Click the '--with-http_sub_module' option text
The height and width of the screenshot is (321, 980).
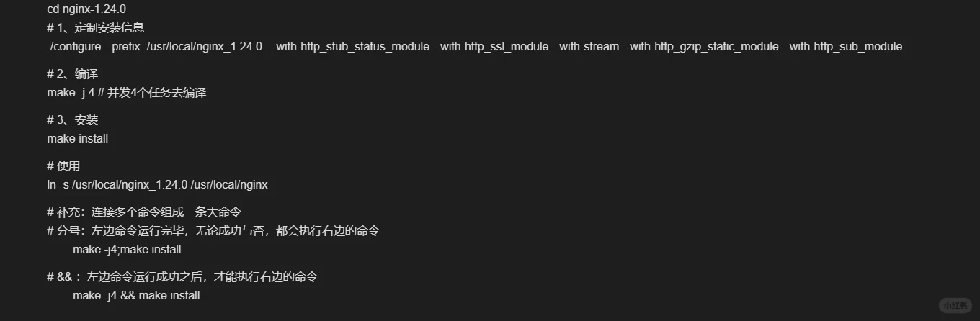click(x=842, y=47)
